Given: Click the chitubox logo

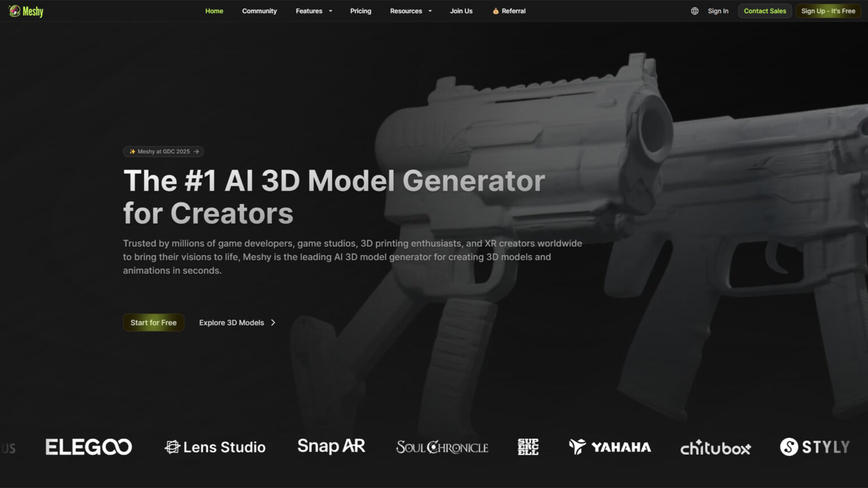Looking at the screenshot, I should coord(715,447).
